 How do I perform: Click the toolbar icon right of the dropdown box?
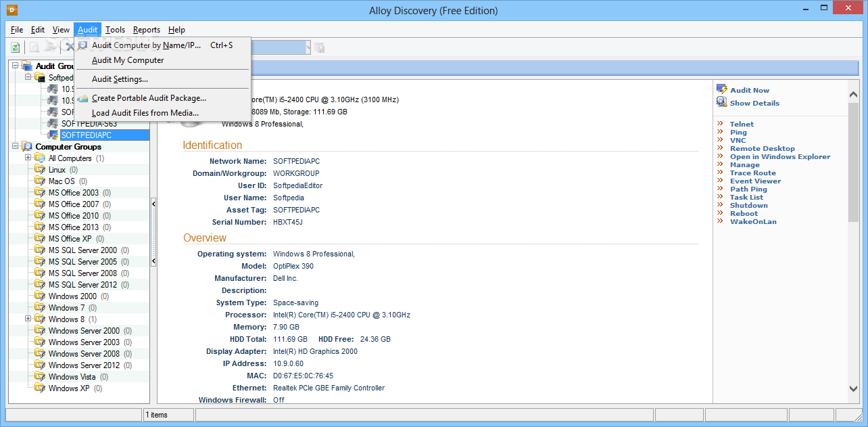tap(319, 47)
